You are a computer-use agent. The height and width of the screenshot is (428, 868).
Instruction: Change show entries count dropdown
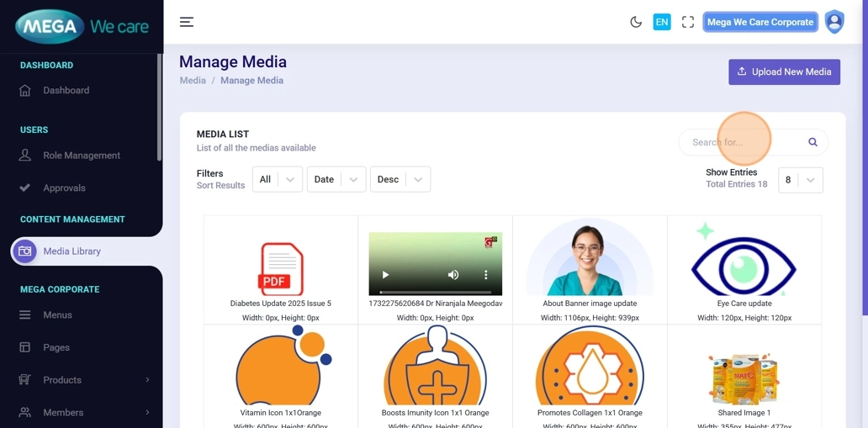(x=800, y=180)
